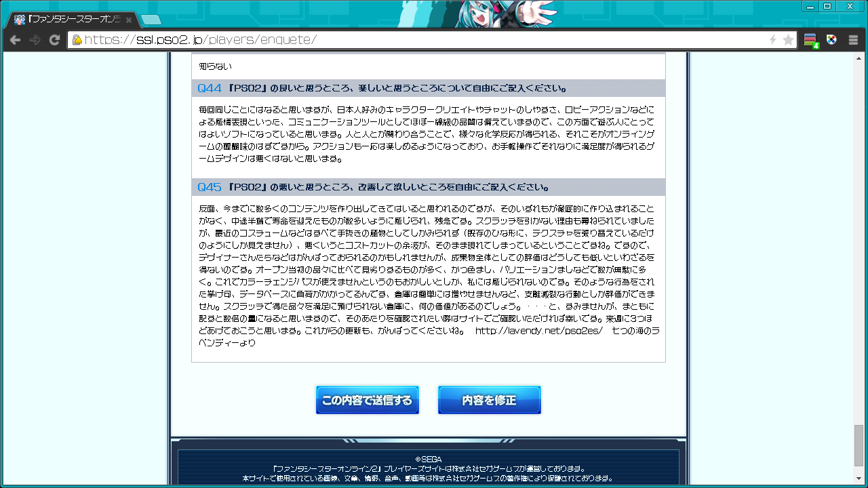Minimize the browser window
The height and width of the screenshot is (488, 868).
click(810, 5)
